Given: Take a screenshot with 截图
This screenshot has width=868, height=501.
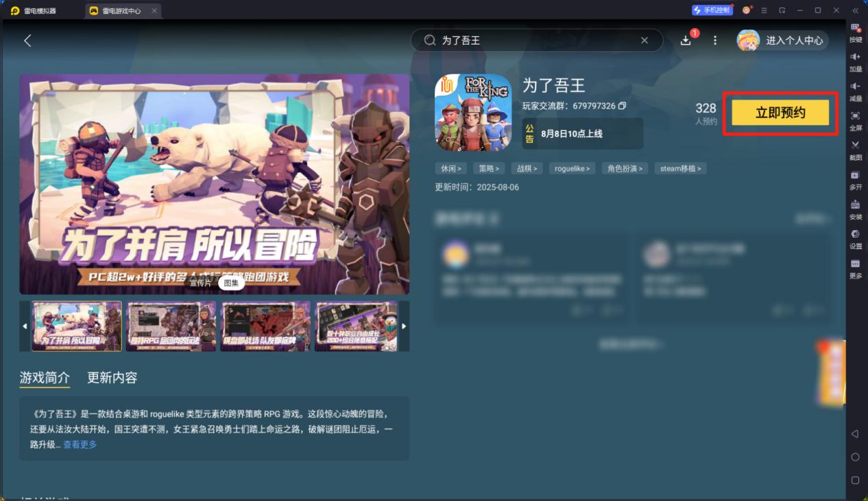Looking at the screenshot, I should click(x=855, y=150).
